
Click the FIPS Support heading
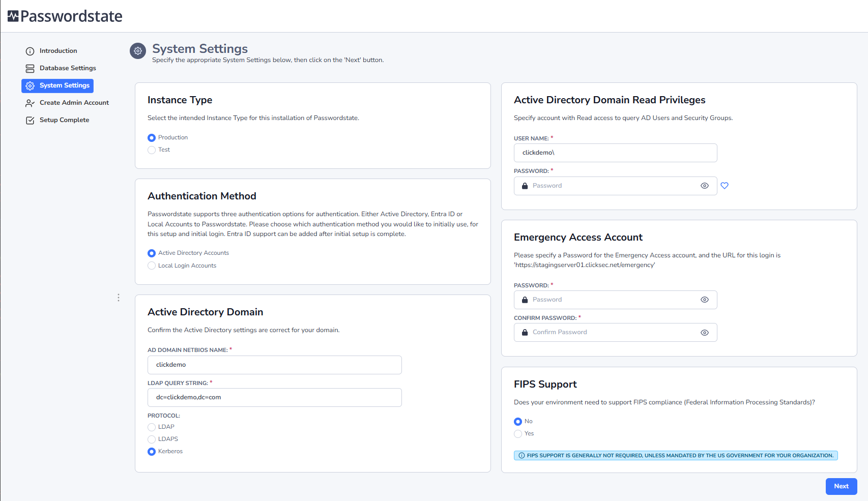545,385
